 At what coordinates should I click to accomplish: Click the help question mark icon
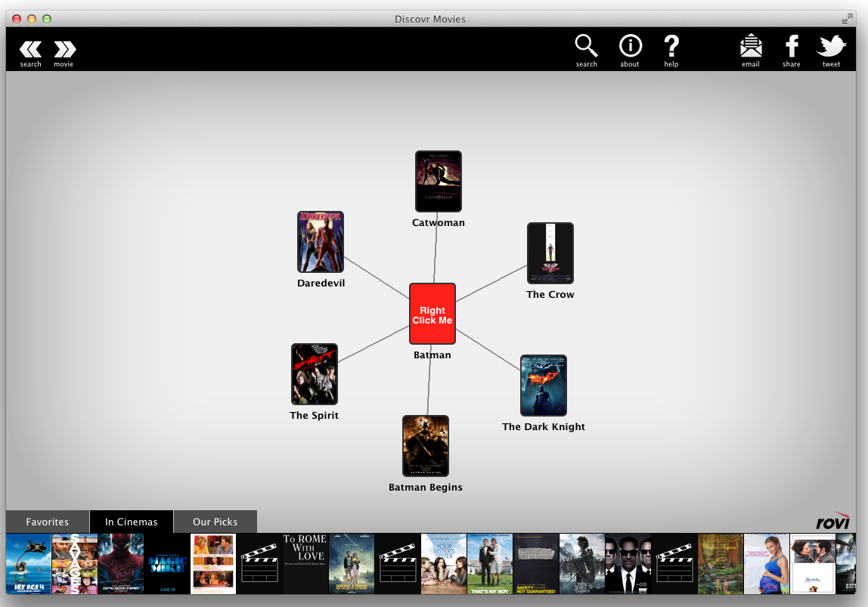671,47
